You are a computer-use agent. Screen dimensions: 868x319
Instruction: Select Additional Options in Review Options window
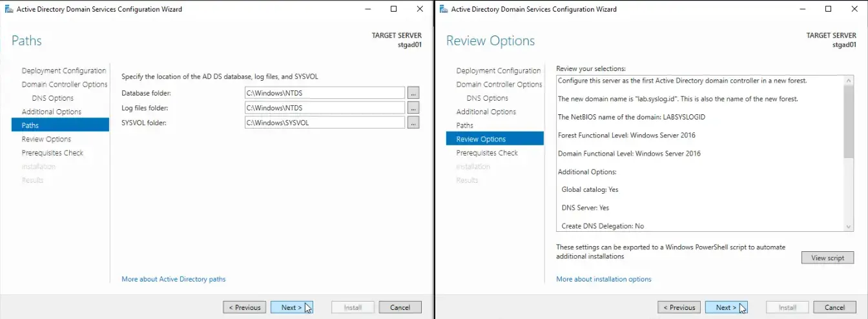486,112
